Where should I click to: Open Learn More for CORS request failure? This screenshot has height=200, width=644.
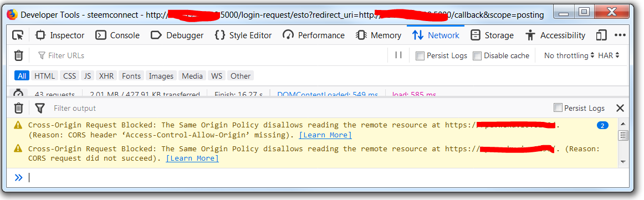[192, 158]
